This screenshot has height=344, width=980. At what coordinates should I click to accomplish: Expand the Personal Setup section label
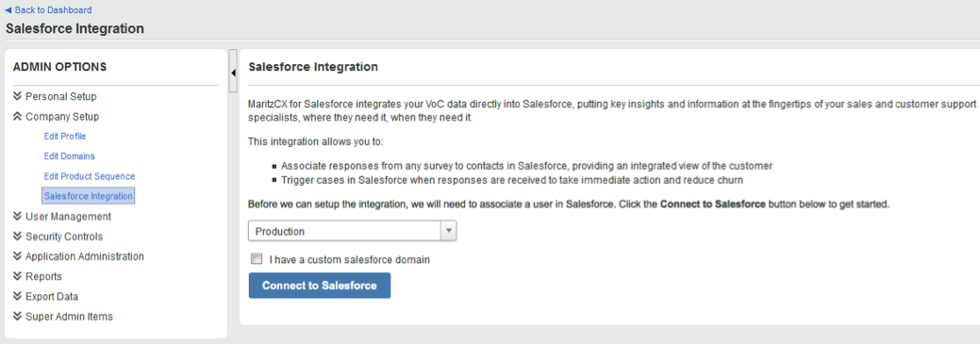(x=61, y=97)
